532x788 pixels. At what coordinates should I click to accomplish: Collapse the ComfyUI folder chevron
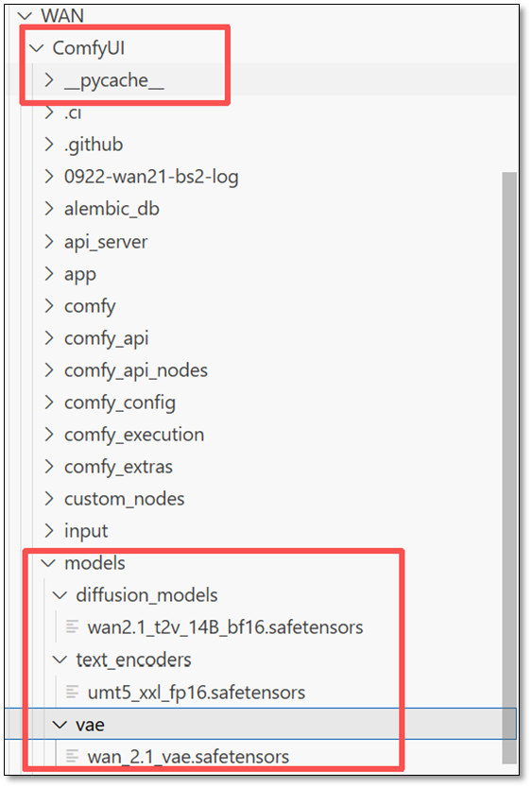pyautogui.click(x=37, y=48)
